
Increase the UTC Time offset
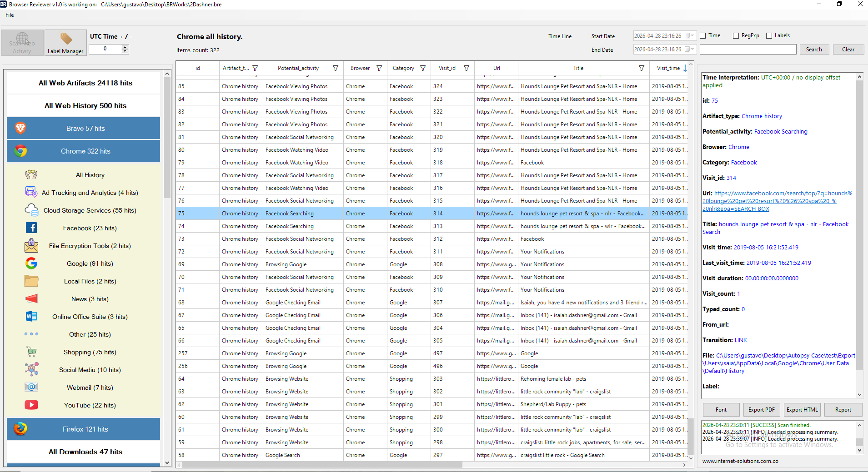pyautogui.click(x=125, y=47)
